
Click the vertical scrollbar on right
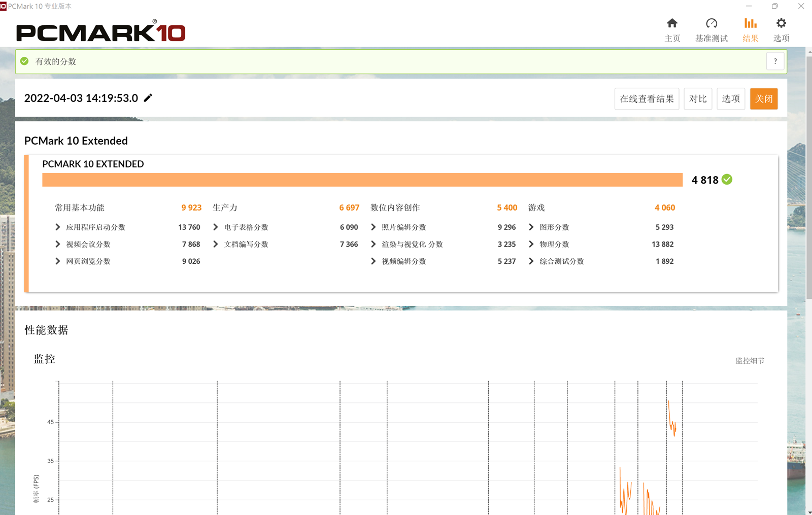[808, 178]
